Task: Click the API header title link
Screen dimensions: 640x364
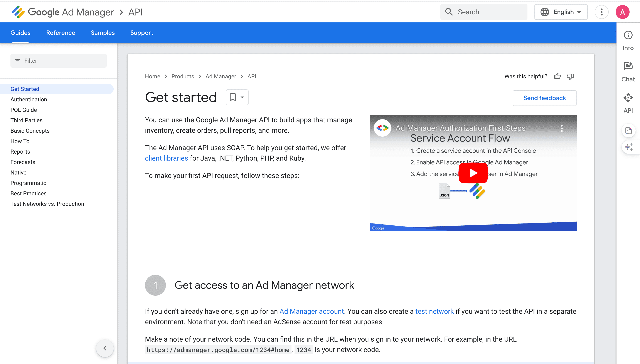Action: point(135,12)
